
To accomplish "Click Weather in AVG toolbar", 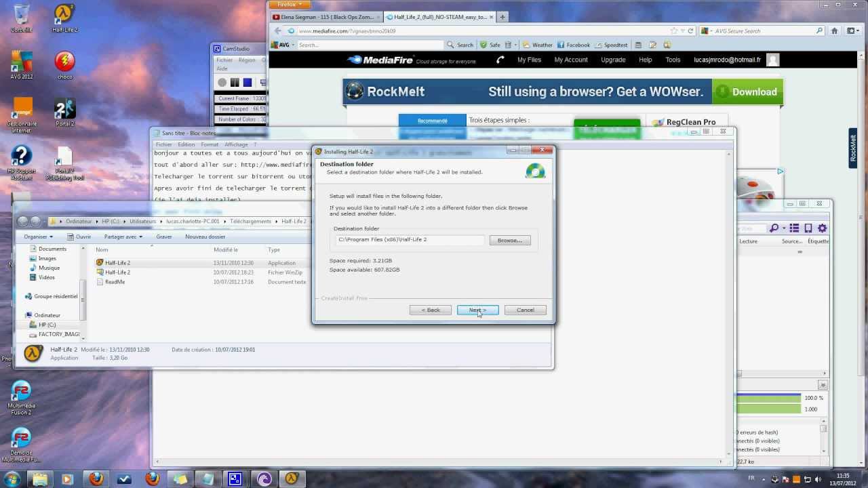I will [537, 45].
